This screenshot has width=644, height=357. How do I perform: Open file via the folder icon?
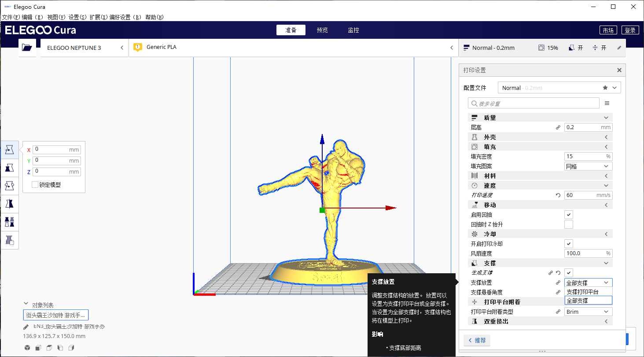27,48
